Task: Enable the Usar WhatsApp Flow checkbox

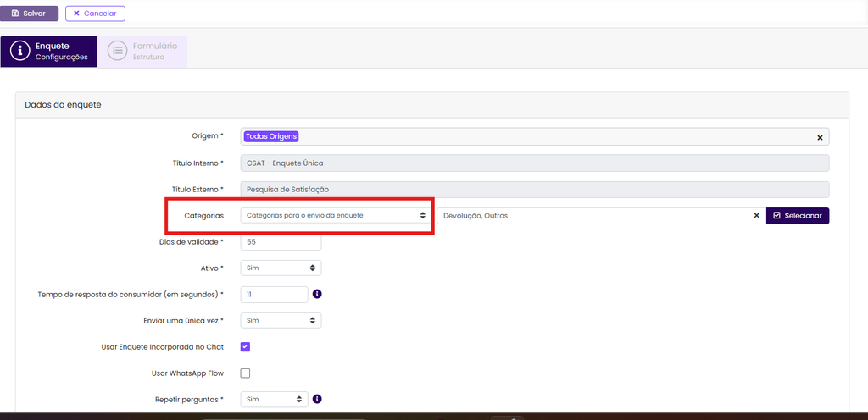Action: point(245,373)
